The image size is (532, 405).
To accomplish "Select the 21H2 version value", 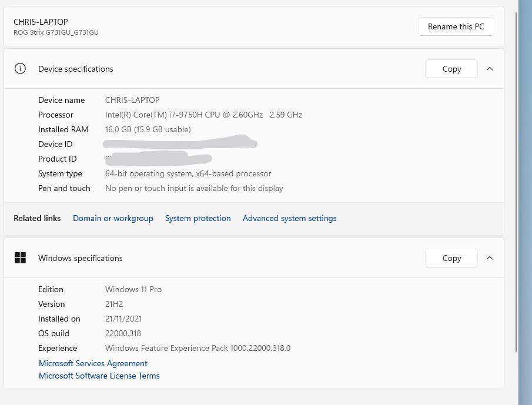I will tap(114, 304).
